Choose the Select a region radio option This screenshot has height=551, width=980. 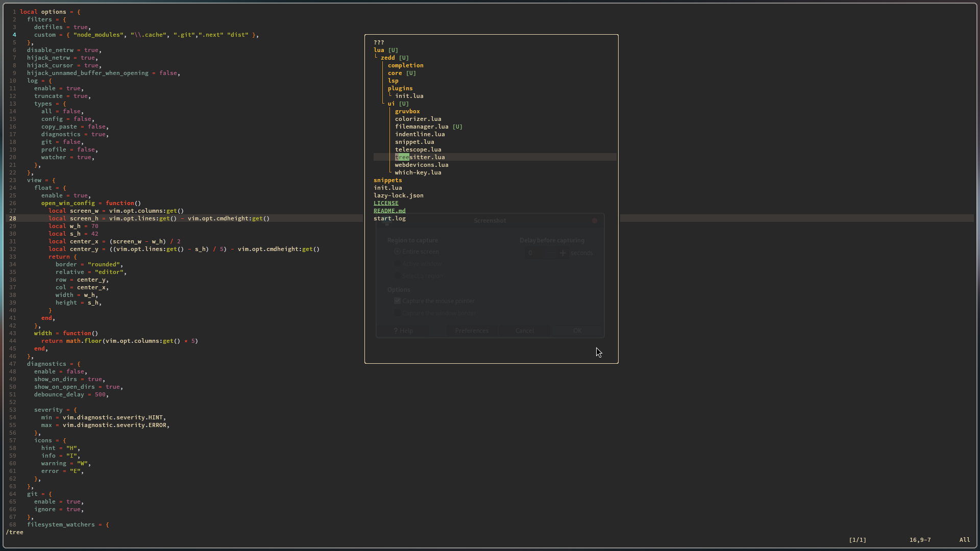pos(397,276)
